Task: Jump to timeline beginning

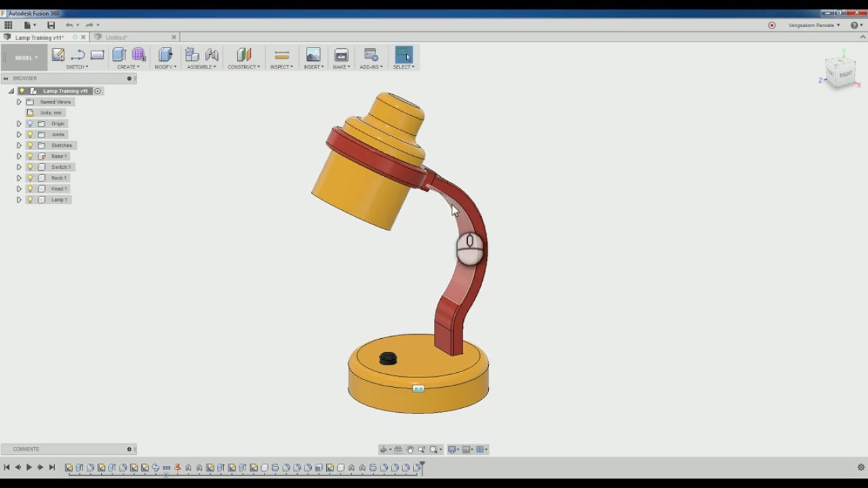Action: tap(7, 467)
